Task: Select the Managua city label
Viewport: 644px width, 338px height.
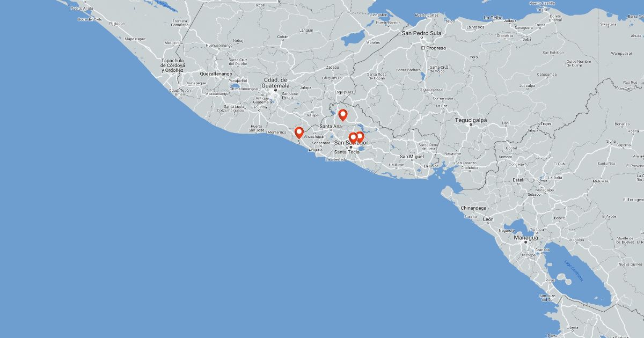Action: [x=525, y=237]
